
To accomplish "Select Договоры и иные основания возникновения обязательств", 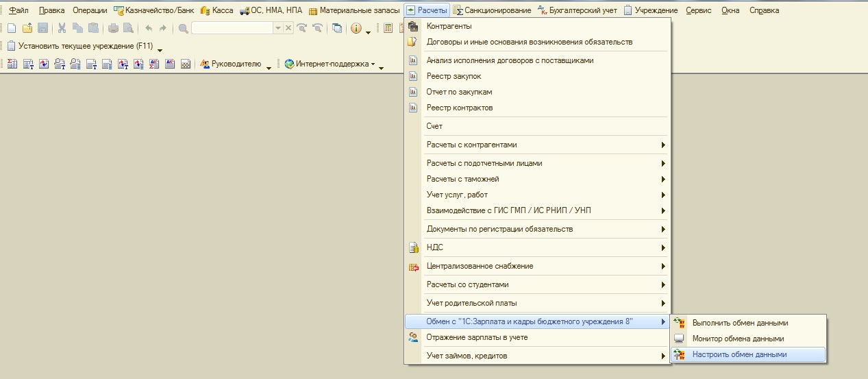I will pos(538,42).
